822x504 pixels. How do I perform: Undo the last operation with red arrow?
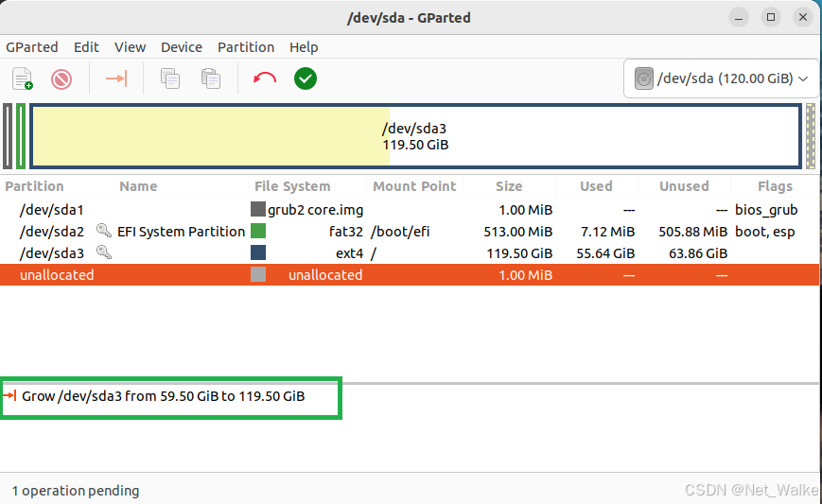pos(265,78)
